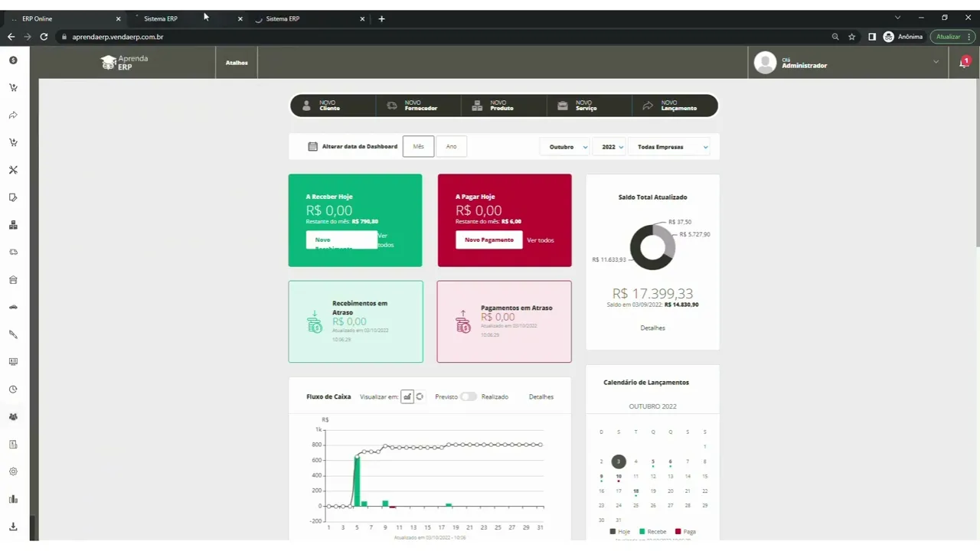Click the browser address bar URL
This screenshot has width=980, height=551.
(x=118, y=37)
